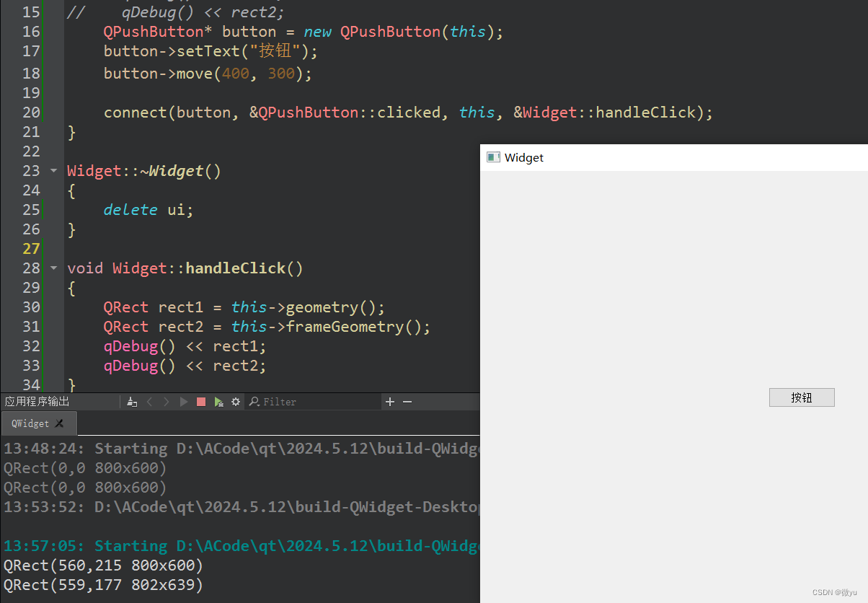This screenshot has height=603, width=868.
Task: Zoom out output text with minus icon
Action: (407, 402)
